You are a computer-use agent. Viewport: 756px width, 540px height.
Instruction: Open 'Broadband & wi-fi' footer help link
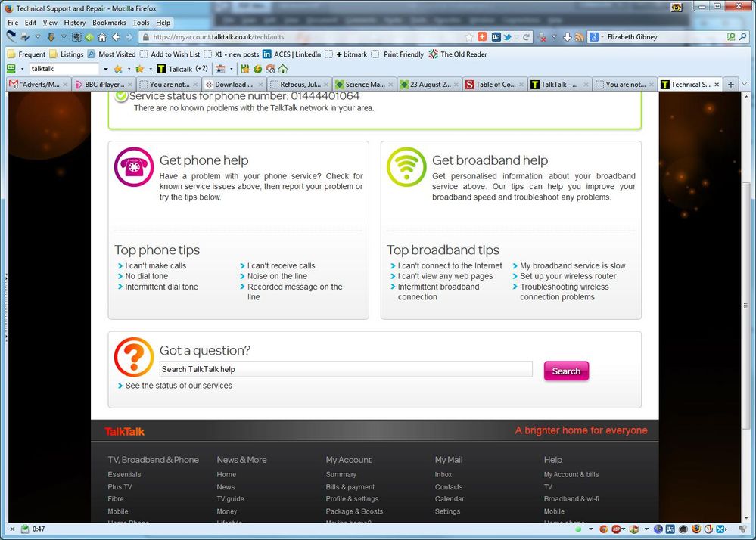coord(571,499)
